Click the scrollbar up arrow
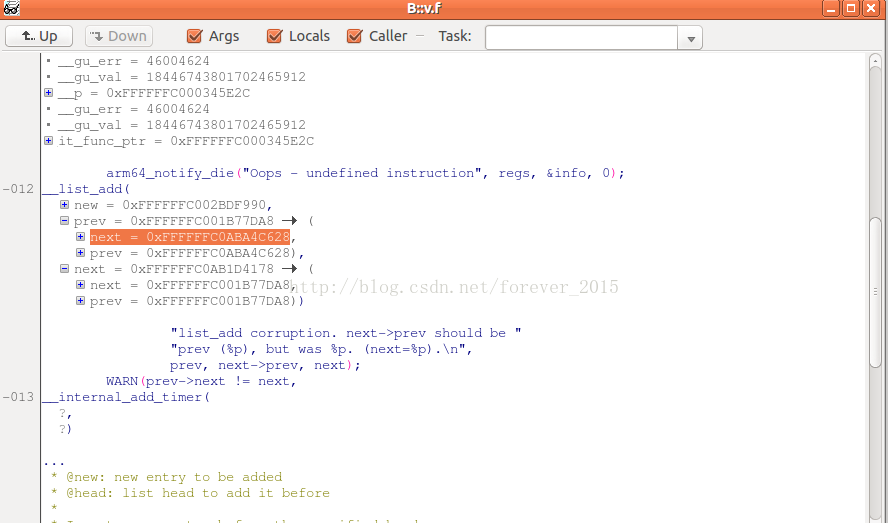This screenshot has width=888, height=523. pos(875,61)
